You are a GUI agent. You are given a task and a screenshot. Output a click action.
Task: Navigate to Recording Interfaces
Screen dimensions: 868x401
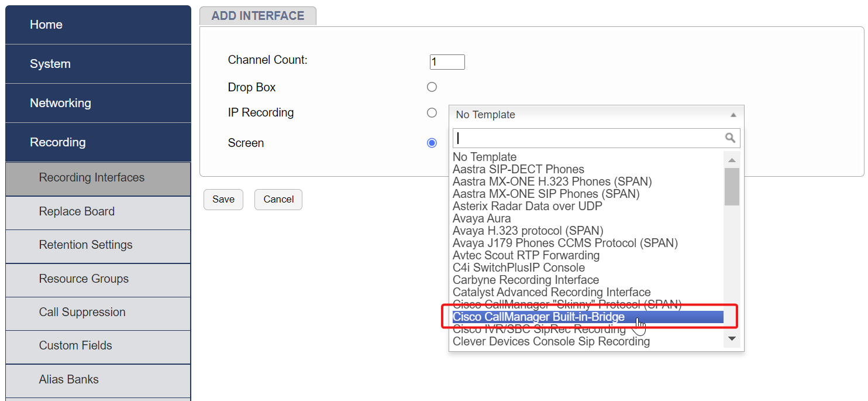[91, 177]
